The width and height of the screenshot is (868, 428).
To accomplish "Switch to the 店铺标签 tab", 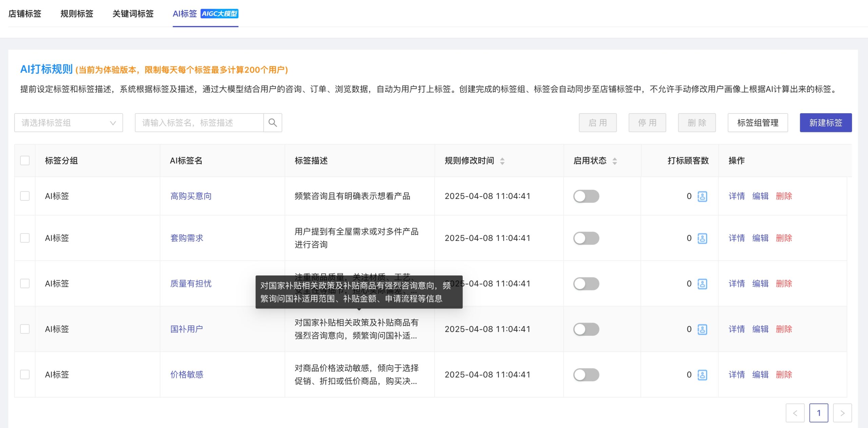I will [x=25, y=14].
